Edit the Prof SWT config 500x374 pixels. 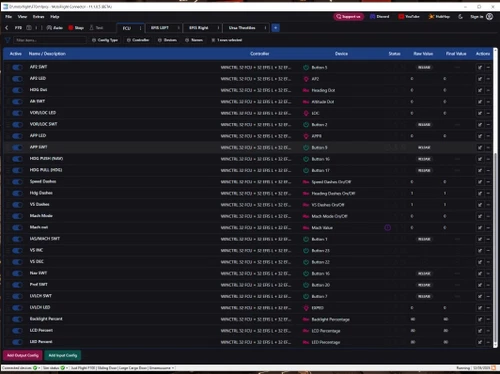point(480,285)
